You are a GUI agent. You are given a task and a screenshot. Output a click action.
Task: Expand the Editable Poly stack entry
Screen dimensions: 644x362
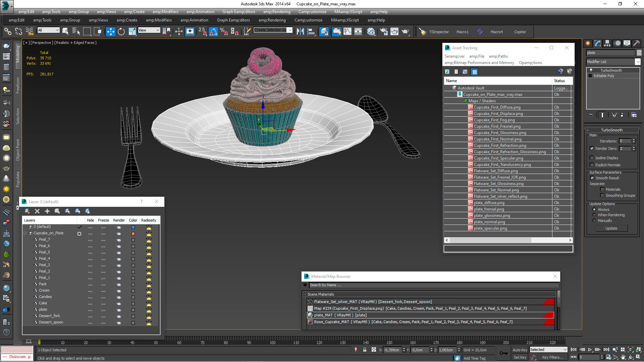[590, 76]
